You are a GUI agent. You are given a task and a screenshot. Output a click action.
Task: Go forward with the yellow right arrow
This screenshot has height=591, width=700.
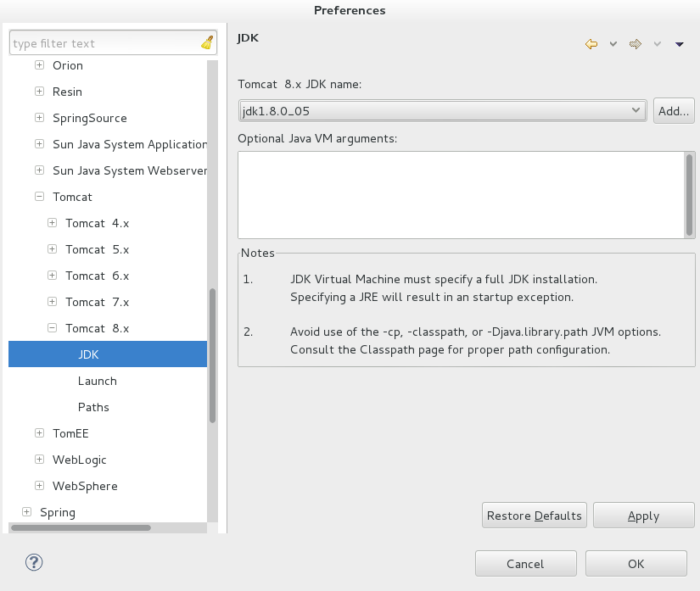pyautogui.click(x=636, y=44)
